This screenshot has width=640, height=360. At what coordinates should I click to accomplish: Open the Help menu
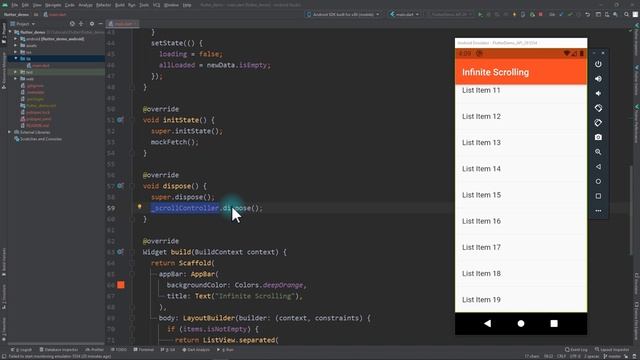click(x=187, y=5)
